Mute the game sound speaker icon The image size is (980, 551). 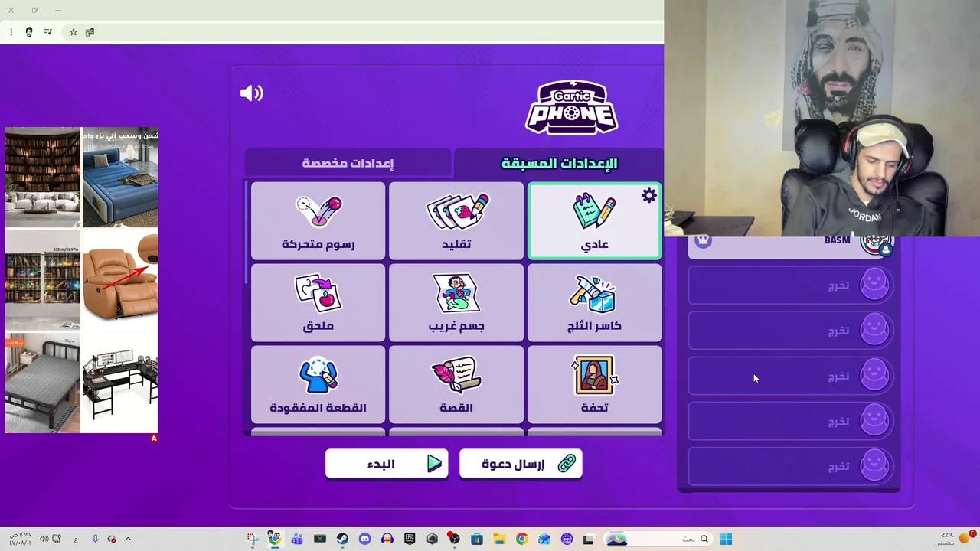coord(251,93)
